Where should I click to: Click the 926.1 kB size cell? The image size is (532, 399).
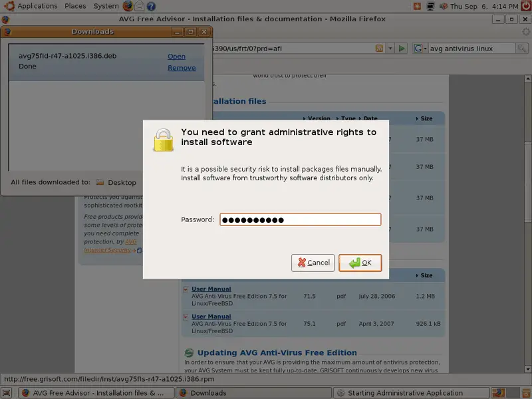click(x=428, y=324)
